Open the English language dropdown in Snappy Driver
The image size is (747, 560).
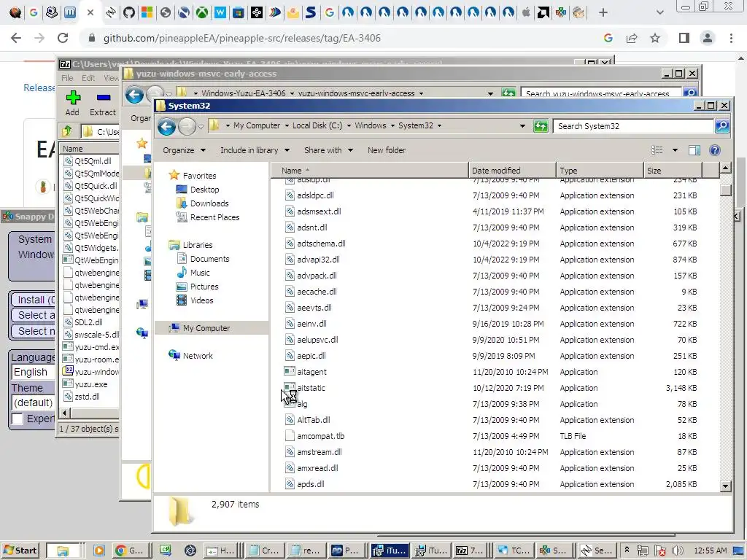point(32,373)
